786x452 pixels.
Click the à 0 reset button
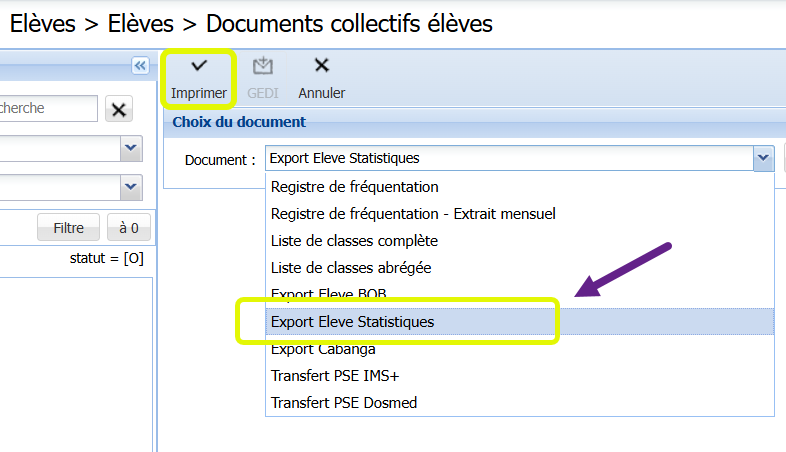pyautogui.click(x=129, y=228)
